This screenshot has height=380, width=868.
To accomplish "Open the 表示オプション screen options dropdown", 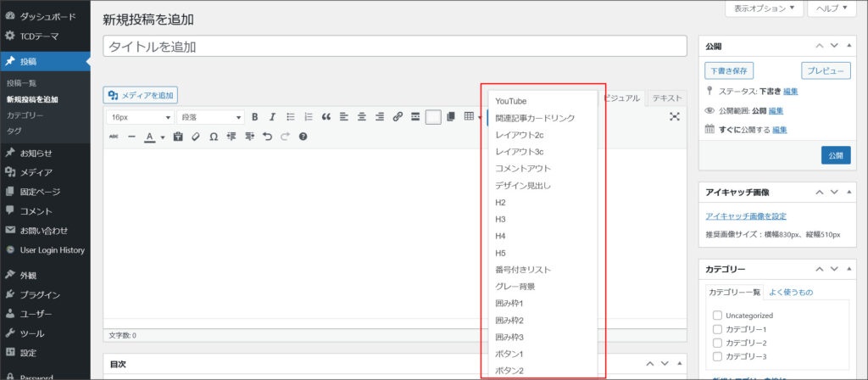I will coord(764,8).
